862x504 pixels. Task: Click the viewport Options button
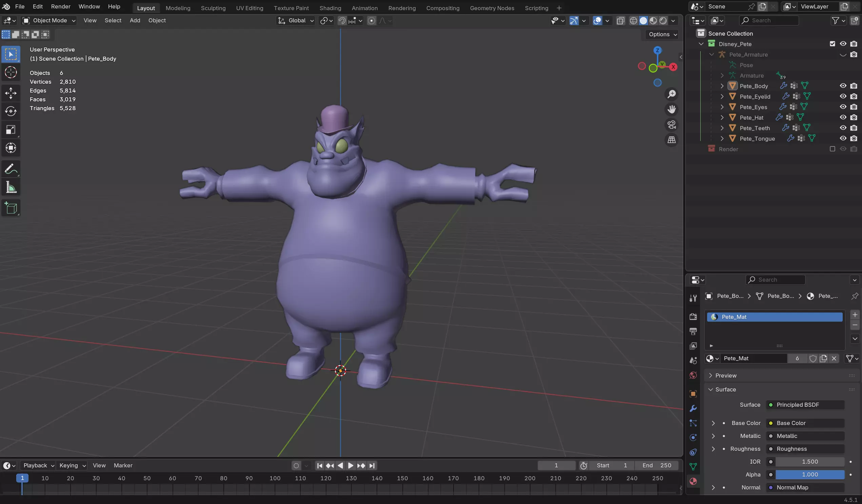coord(662,34)
